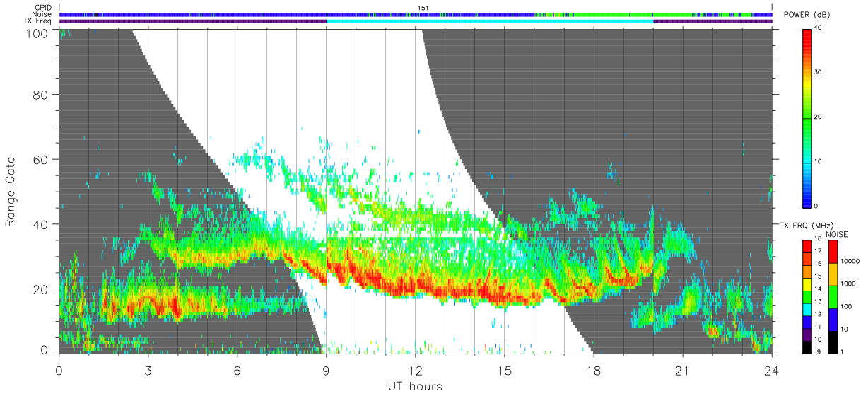868x401 pixels.
Task: Click the range gate tick label 80
Action: [x=40, y=95]
